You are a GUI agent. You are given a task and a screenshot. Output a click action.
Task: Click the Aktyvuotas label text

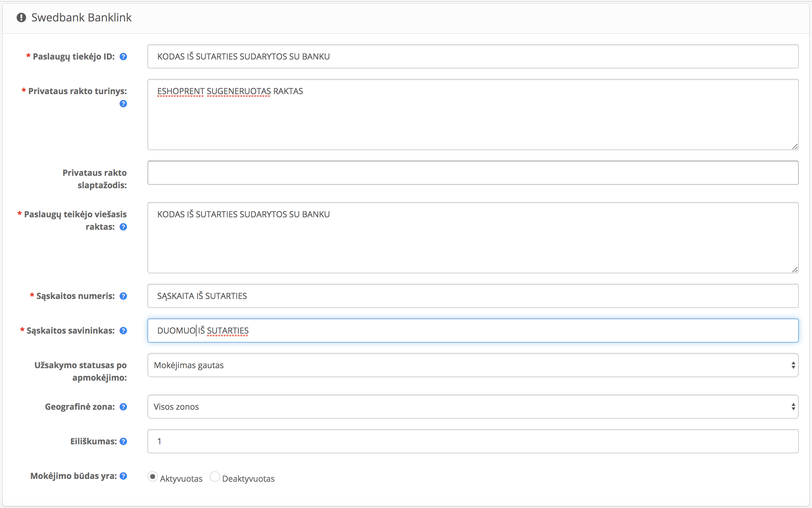coord(181,479)
